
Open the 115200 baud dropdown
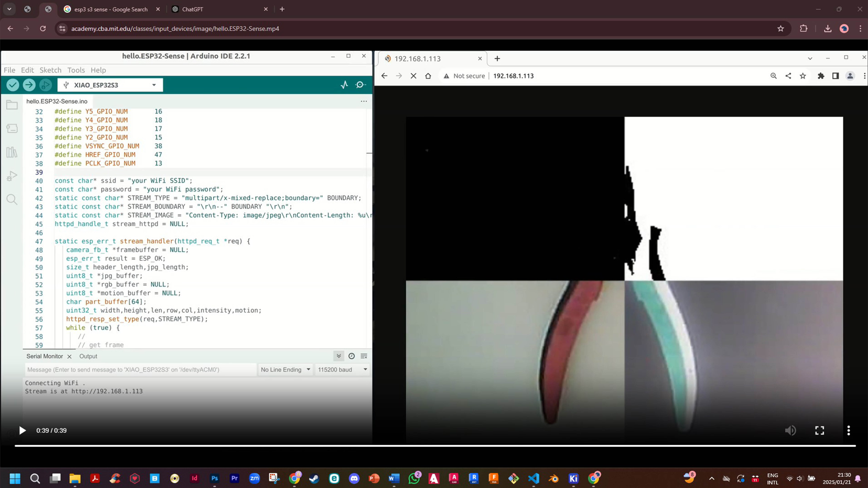coord(342,370)
